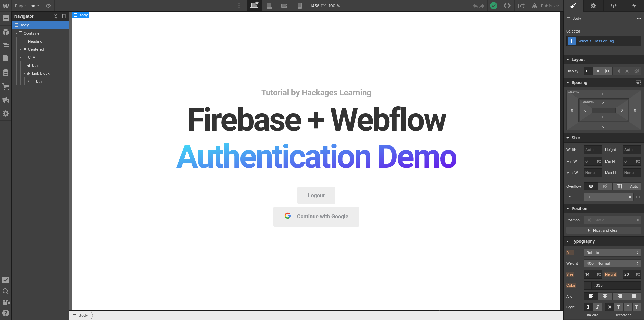Image resolution: width=644 pixels, height=320 pixels.
Task: Select Mobile landscape breakpoint
Action: [284, 6]
